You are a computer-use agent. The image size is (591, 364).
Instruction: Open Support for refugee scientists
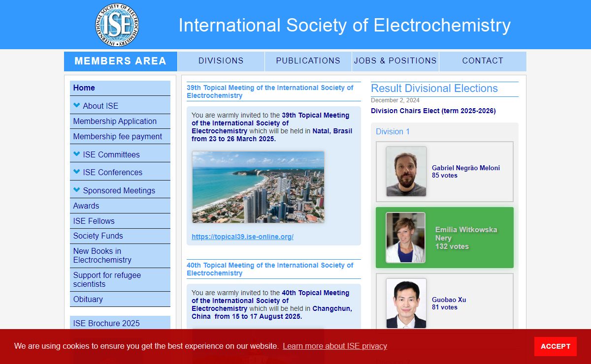[x=120, y=279]
